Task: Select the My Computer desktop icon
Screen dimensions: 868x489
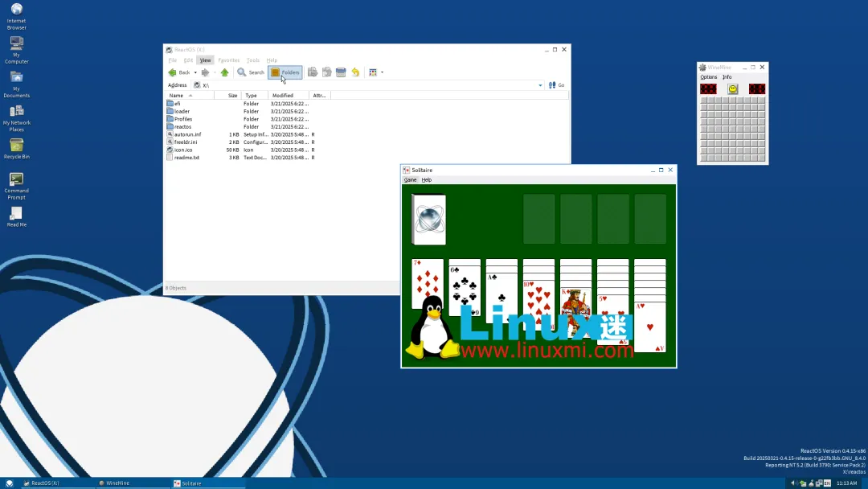Action: click(17, 50)
